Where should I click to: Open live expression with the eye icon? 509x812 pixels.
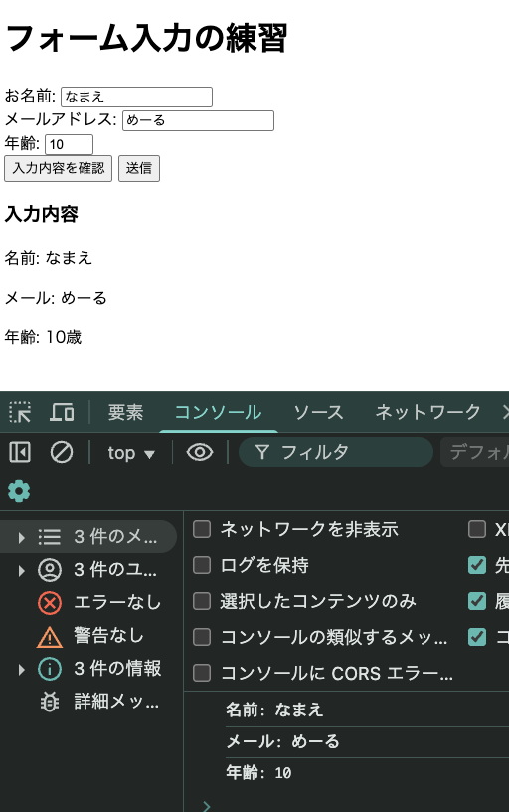point(200,452)
